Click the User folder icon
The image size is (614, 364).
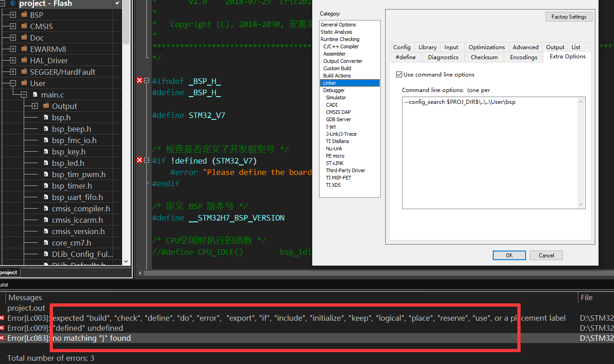24,83
